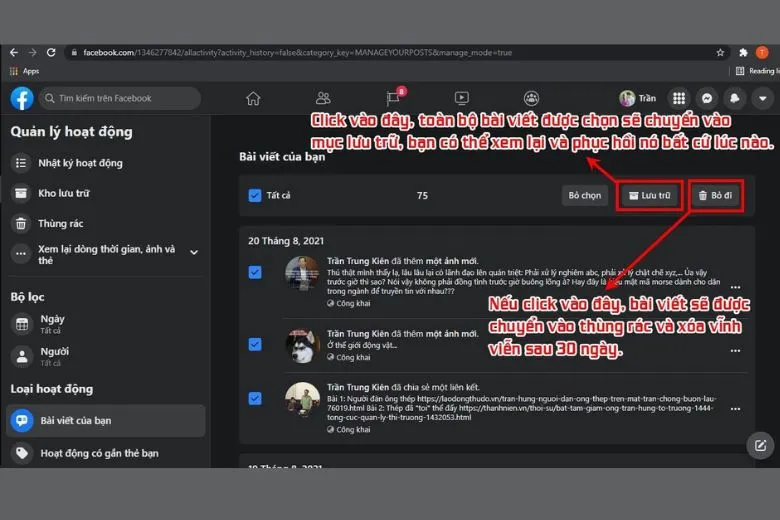Click the Trần Trung Kiên name on link post

click(358, 387)
